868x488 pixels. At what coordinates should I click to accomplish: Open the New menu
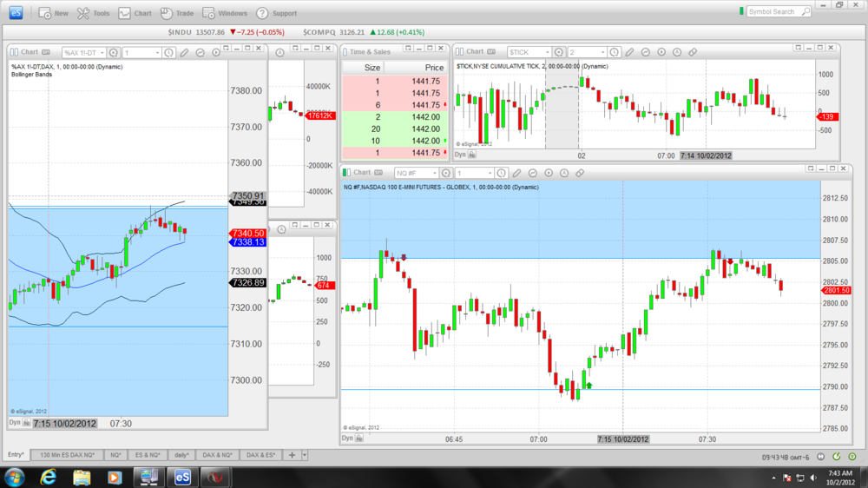(x=53, y=13)
